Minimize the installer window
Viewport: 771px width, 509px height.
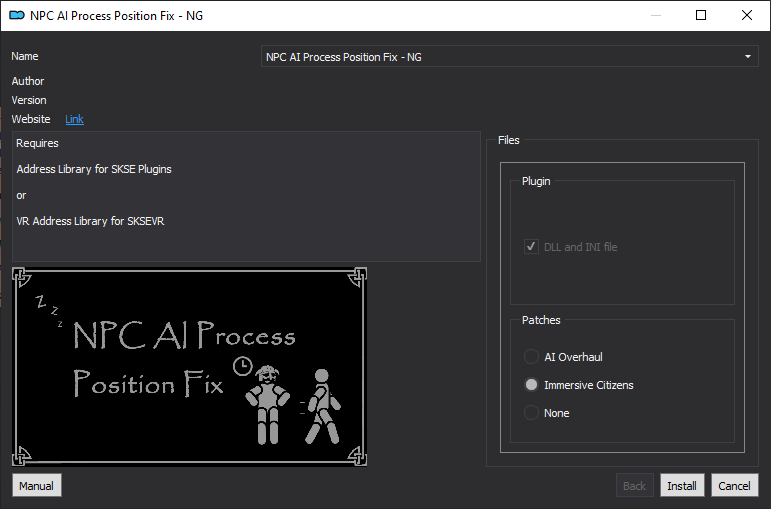656,15
